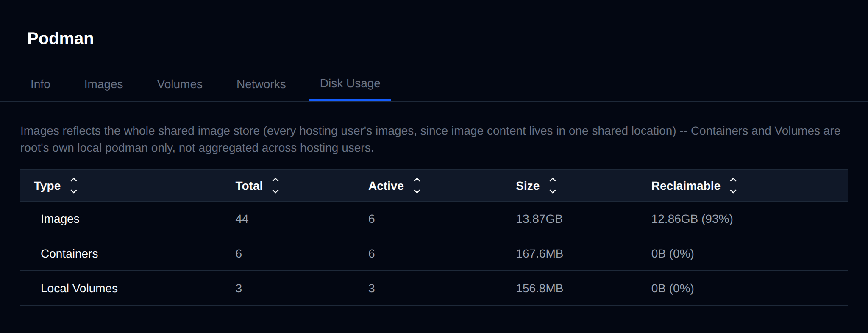Sort by Active column arrows

(417, 186)
